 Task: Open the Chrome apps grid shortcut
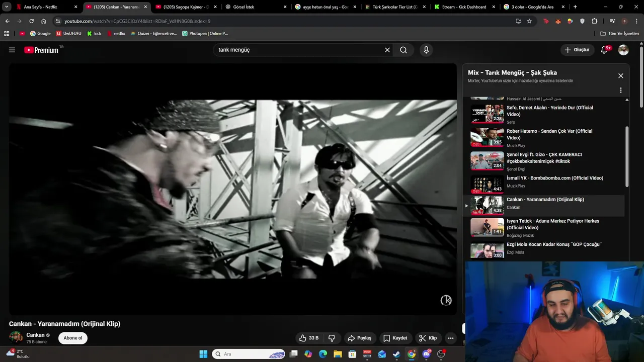point(7,33)
